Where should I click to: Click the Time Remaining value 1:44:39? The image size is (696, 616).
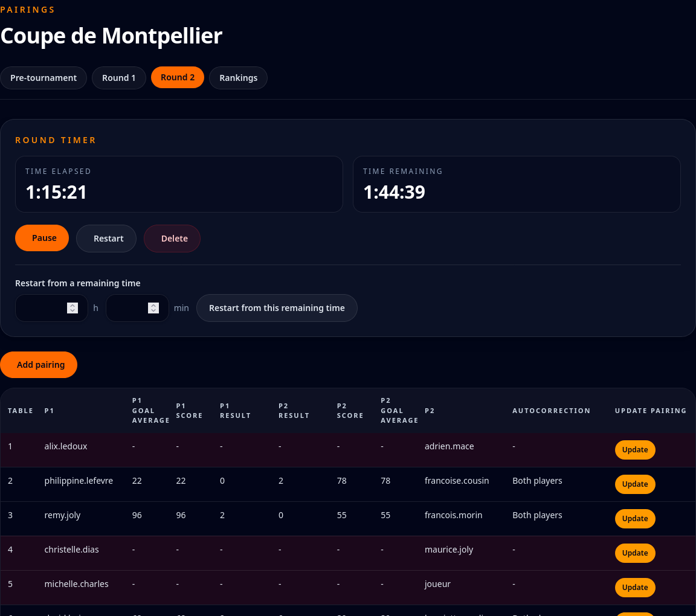[x=394, y=192]
